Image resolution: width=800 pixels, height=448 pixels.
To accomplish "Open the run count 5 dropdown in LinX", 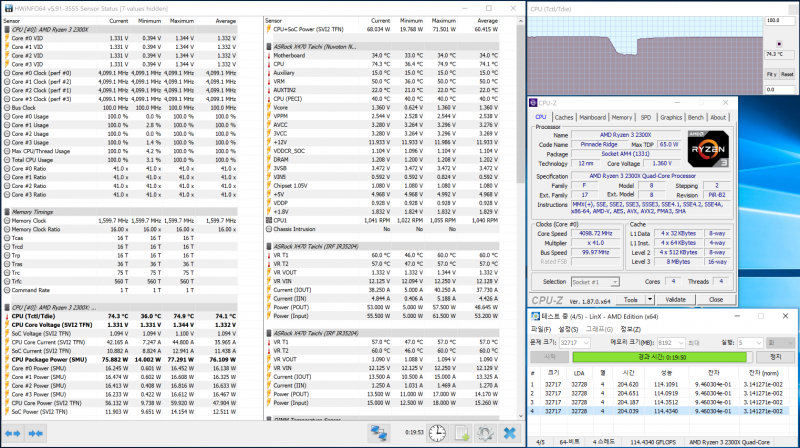I will [750, 343].
